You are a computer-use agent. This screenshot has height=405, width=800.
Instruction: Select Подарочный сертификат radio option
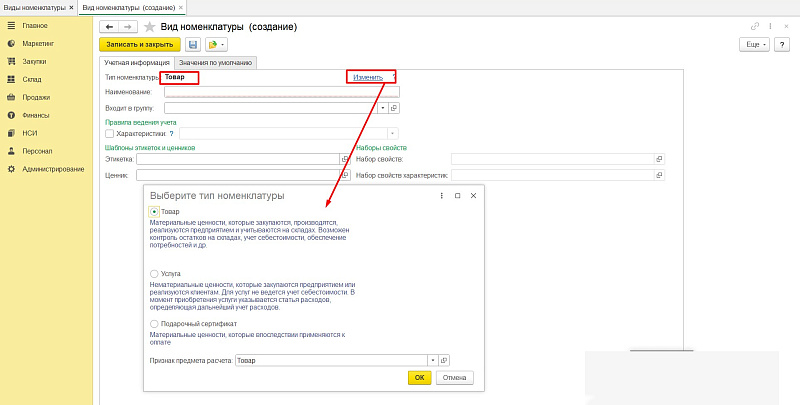[153, 324]
